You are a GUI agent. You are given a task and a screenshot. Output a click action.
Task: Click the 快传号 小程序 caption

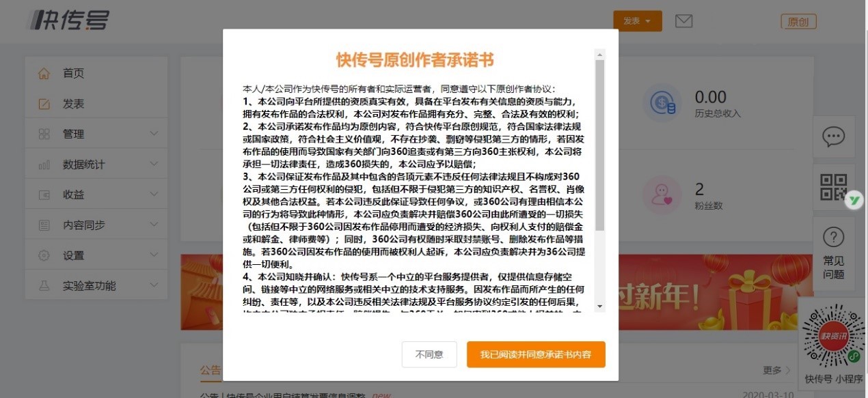(x=834, y=380)
